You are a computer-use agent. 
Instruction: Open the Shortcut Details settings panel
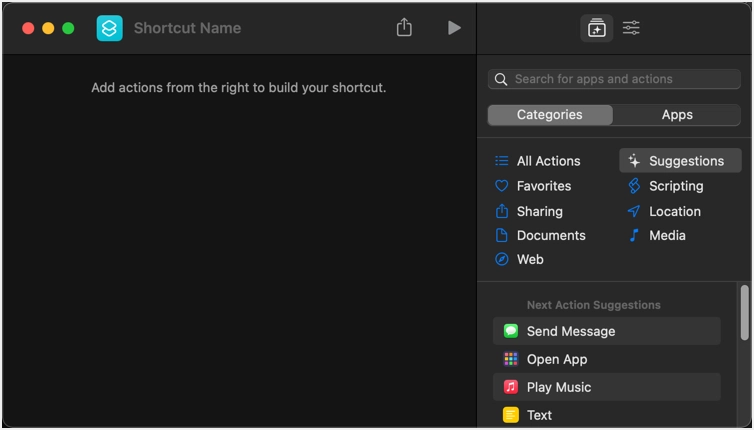pyautogui.click(x=632, y=28)
